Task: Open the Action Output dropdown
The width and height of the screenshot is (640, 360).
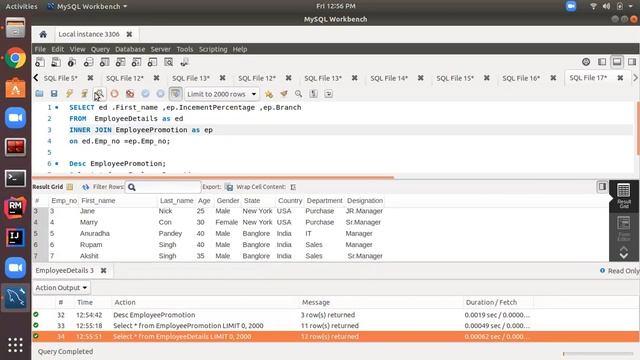Action: [61, 288]
